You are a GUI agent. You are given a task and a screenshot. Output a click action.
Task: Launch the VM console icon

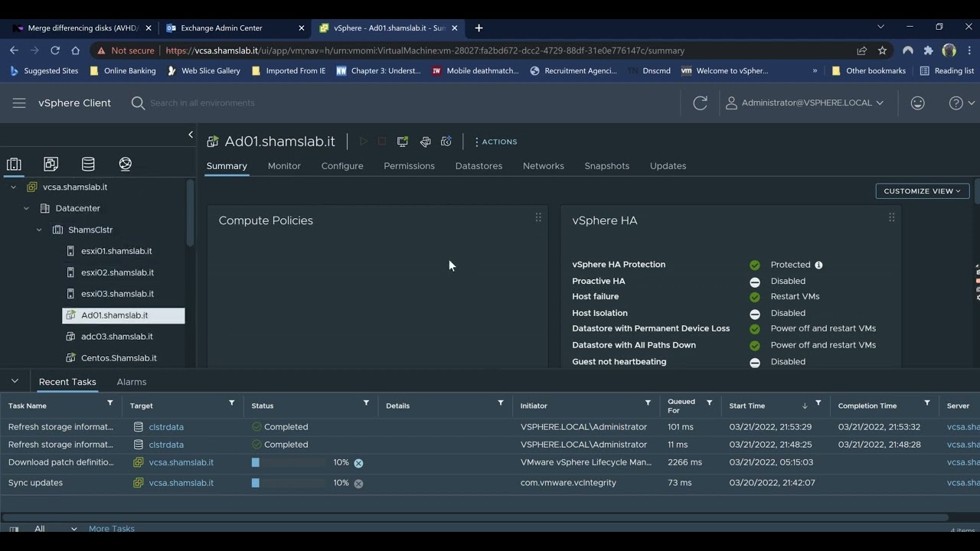403,142
